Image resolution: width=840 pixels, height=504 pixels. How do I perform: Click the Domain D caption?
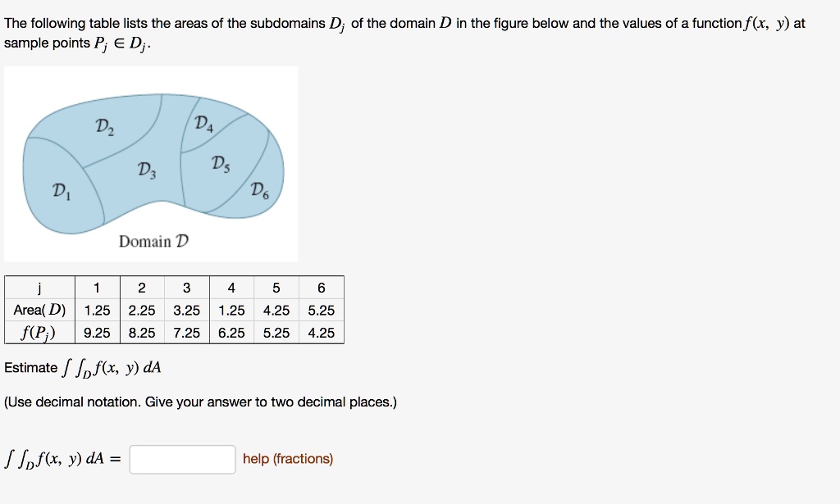[x=153, y=241]
